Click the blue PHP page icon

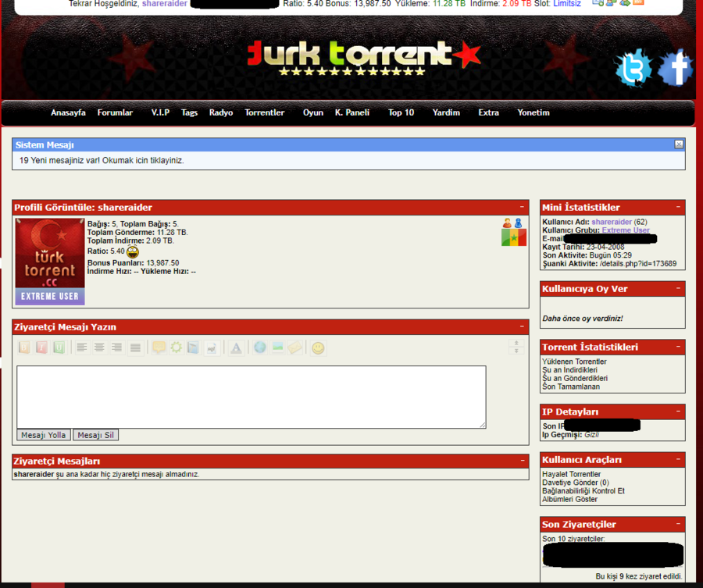point(193,347)
